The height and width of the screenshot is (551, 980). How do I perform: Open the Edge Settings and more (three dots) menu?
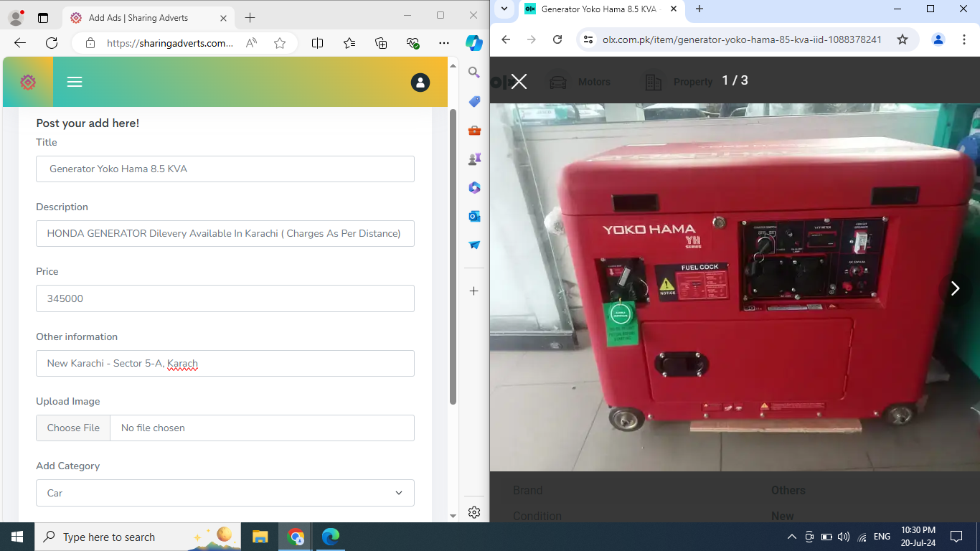coord(444,43)
